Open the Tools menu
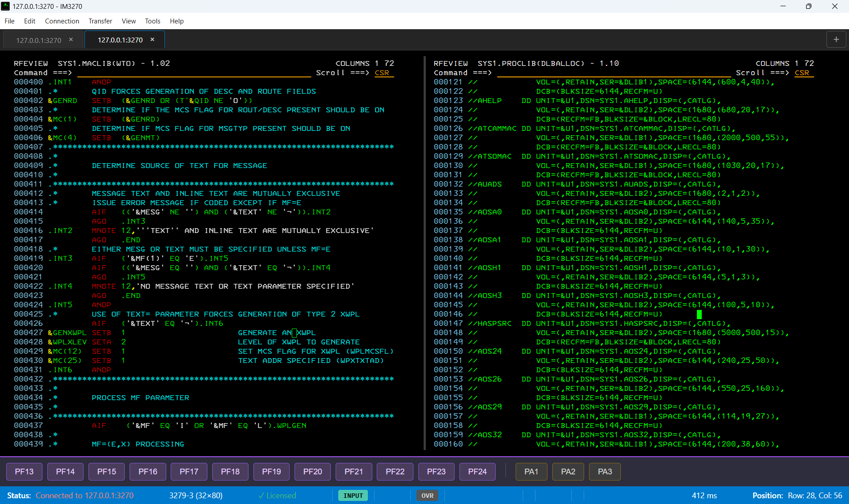849x504 pixels. 153,21
